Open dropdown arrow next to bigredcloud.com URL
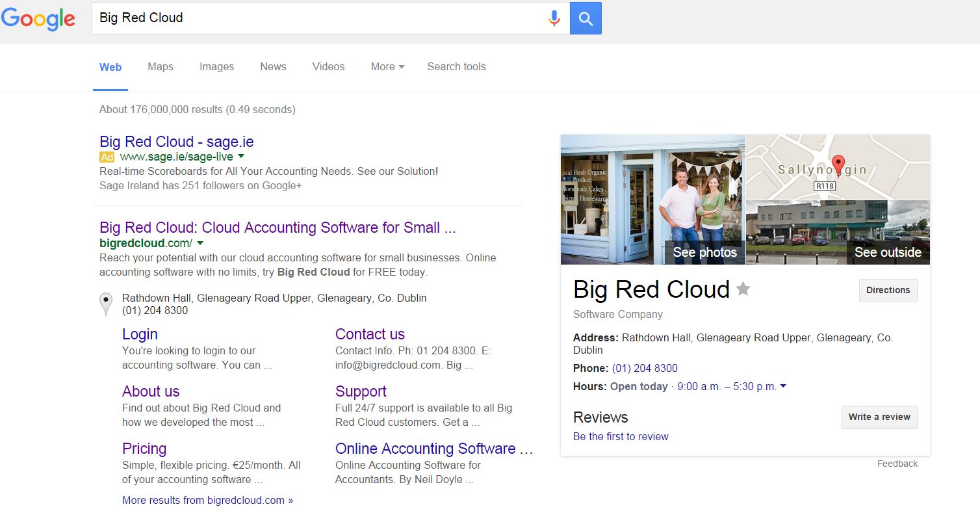 point(200,243)
